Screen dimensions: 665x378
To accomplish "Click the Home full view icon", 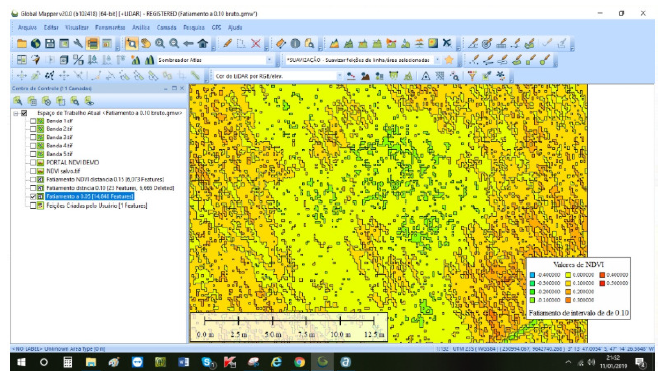I will 203,43.
